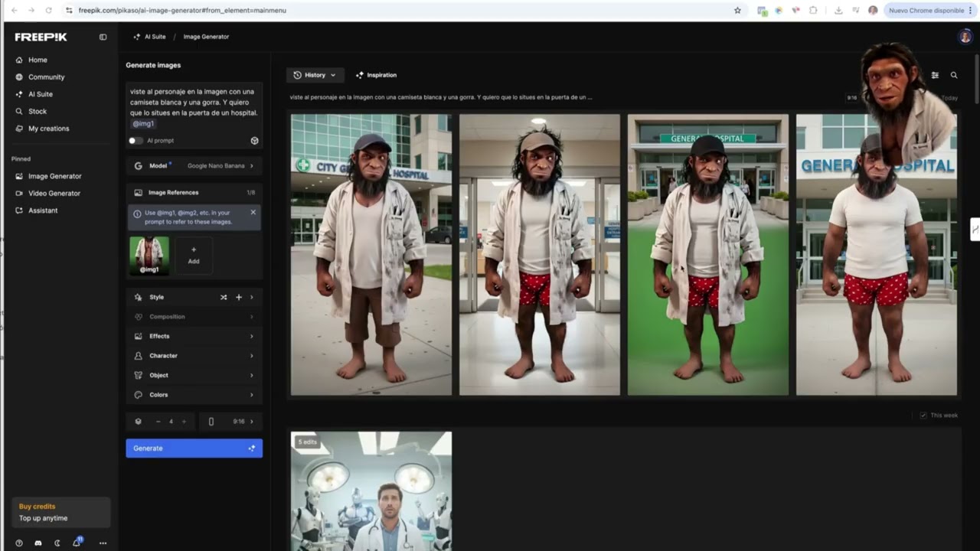This screenshot has width=980, height=551.
Task: Go back in the browser
Action: click(14, 11)
